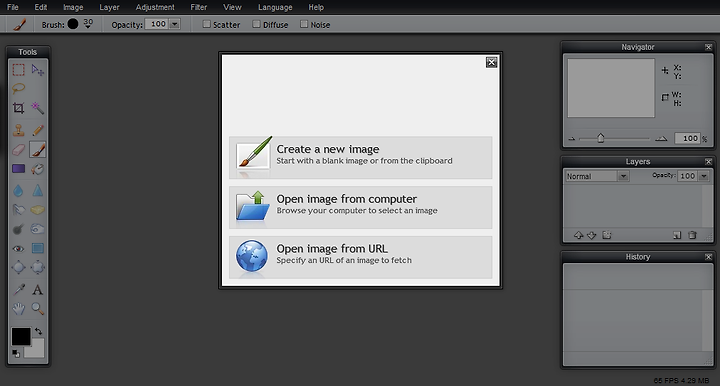Image resolution: width=720 pixels, height=386 pixels.
Task: Select the Bloat tool
Action: [x=18, y=267]
